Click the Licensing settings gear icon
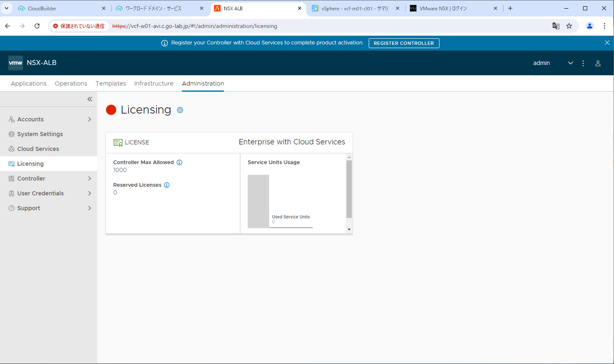614x364 pixels. coord(180,110)
